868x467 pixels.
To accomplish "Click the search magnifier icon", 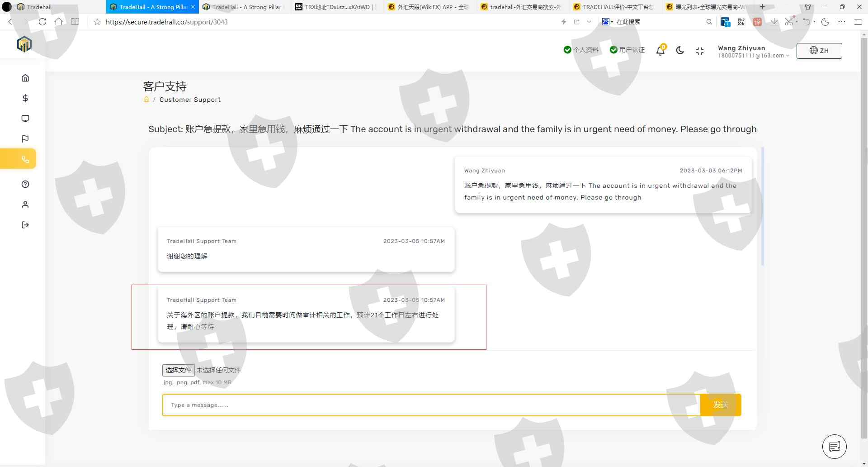I will (709, 22).
